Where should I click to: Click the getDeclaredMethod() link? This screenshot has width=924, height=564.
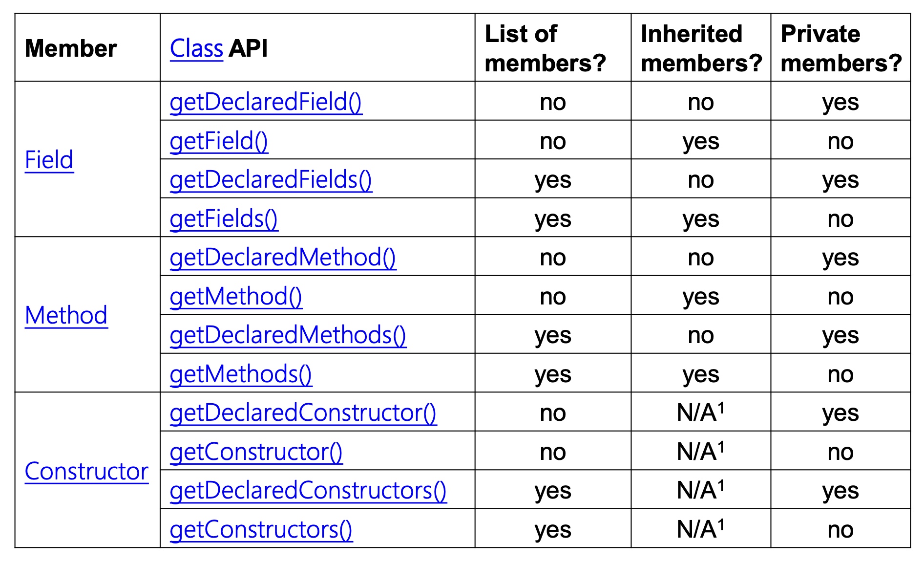coord(283,257)
